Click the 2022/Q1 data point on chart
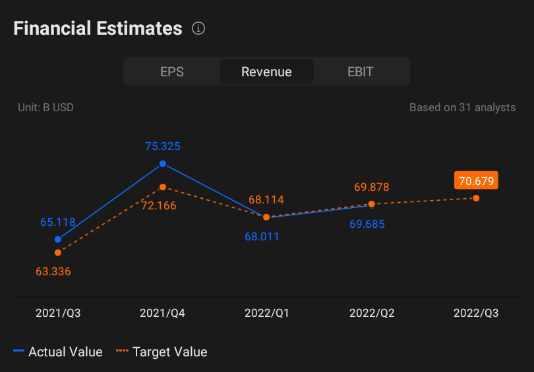Image resolution: width=534 pixels, height=372 pixels. pyautogui.click(x=266, y=217)
